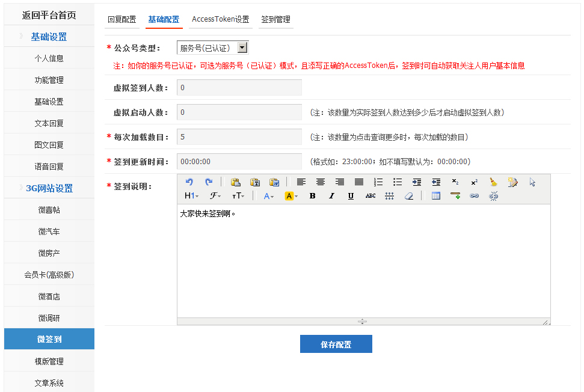Switch to the 基础配置 tab
This screenshot has width=584, height=392.
[164, 19]
